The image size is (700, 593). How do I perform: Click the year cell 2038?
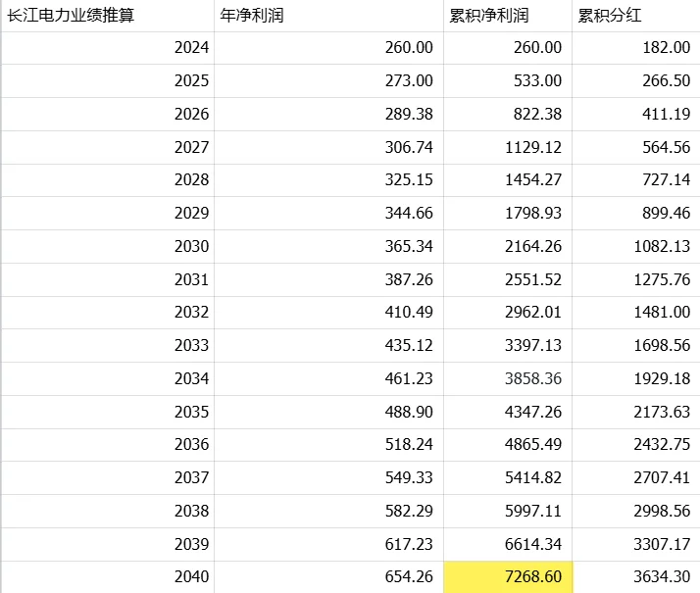pos(108,511)
